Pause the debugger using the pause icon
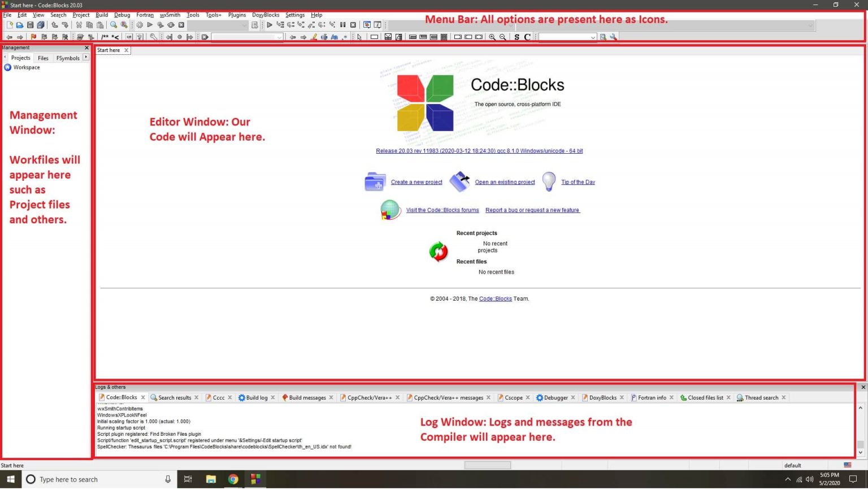 coord(342,25)
